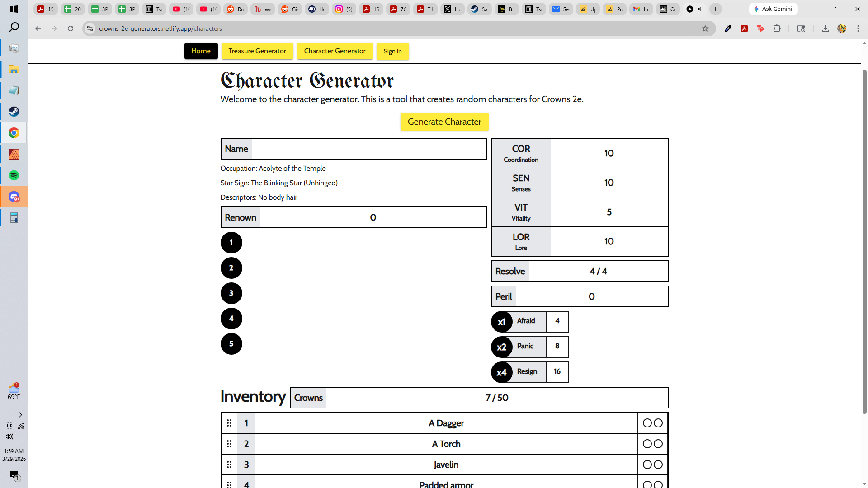Open Steam from the Windows taskbar
This screenshot has width=868, height=488.
pyautogui.click(x=14, y=112)
